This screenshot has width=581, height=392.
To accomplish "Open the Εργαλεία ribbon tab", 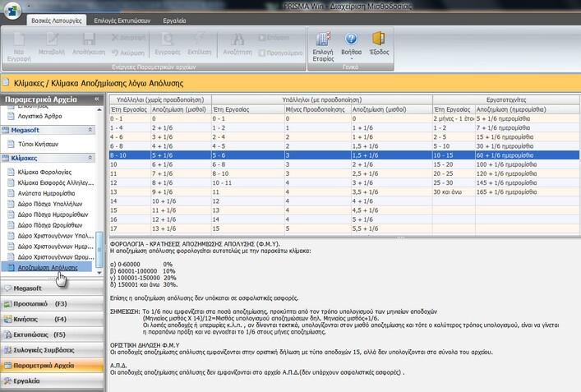I will tap(174, 21).
